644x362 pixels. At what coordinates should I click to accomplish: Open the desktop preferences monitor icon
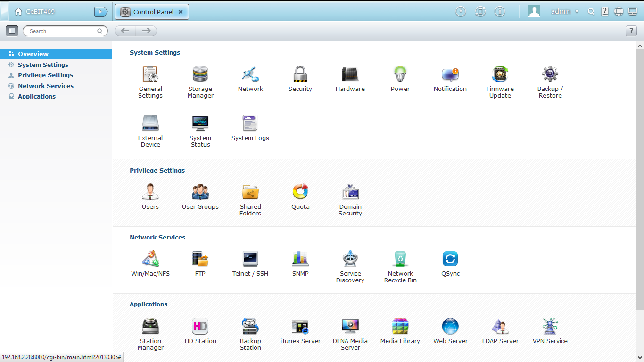click(x=633, y=12)
